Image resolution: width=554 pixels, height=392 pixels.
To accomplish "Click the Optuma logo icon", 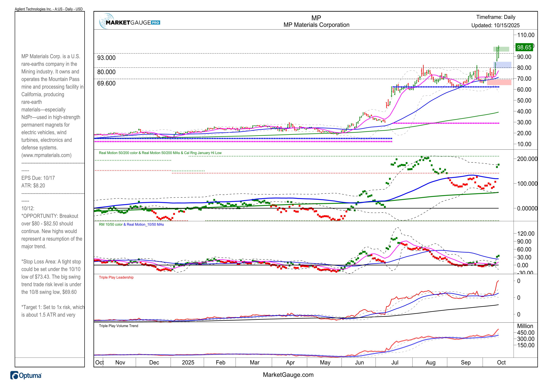I will 15,376.
